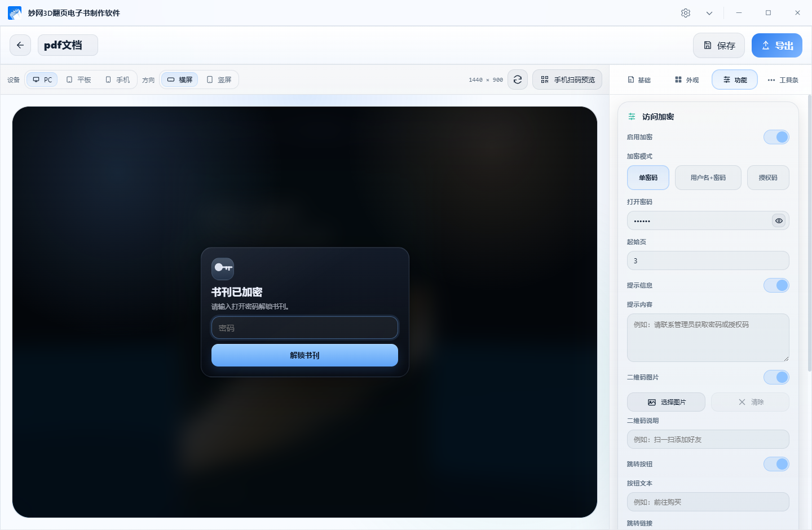
Task: Show password with the eye icon
Action: coord(779,220)
